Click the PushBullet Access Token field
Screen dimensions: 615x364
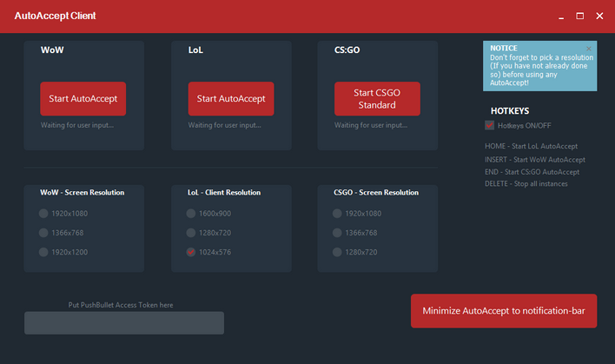coord(124,323)
